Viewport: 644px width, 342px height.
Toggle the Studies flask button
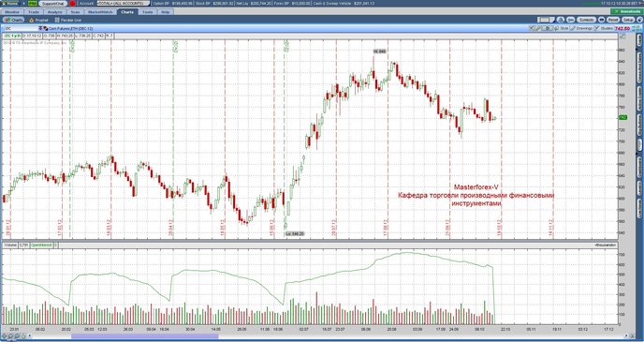tap(604, 28)
